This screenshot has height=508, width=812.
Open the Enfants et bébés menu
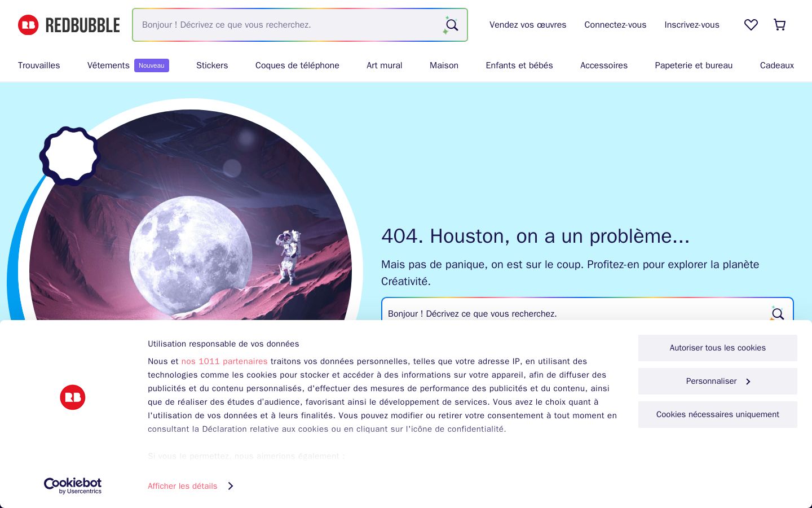tap(519, 65)
